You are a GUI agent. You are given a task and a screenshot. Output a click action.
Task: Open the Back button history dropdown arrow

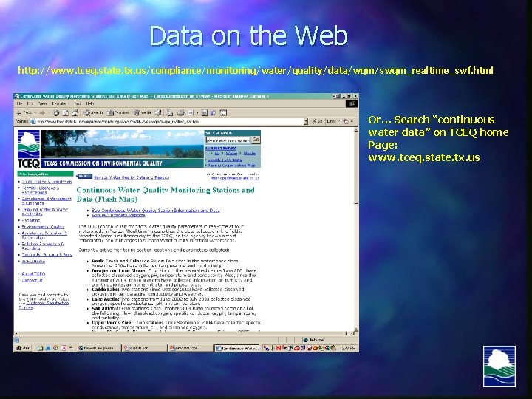click(x=35, y=112)
